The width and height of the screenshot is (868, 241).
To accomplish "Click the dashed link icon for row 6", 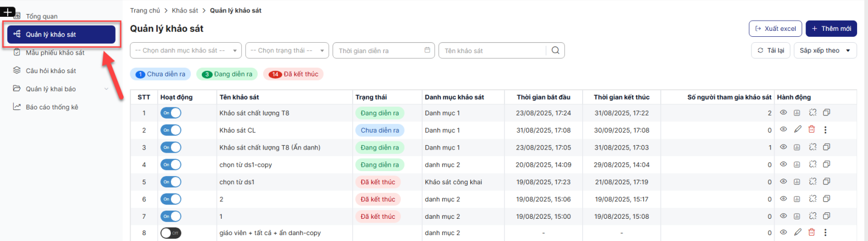I will click(812, 199).
